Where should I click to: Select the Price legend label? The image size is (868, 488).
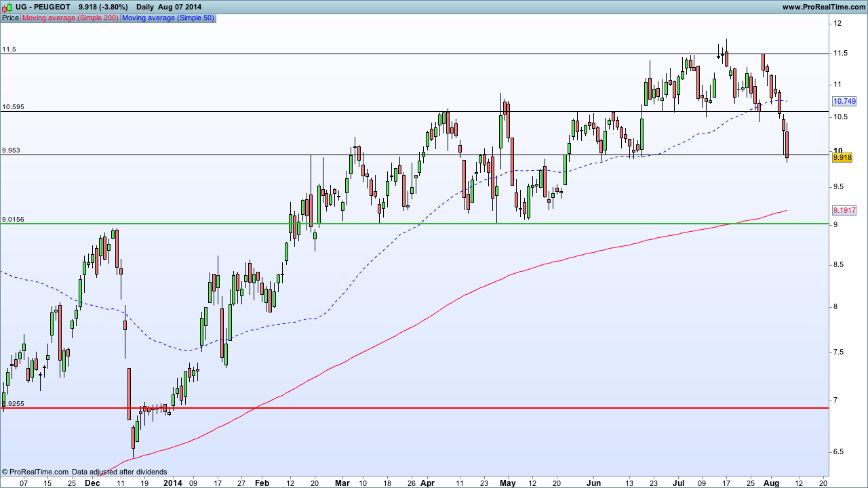click(x=11, y=18)
